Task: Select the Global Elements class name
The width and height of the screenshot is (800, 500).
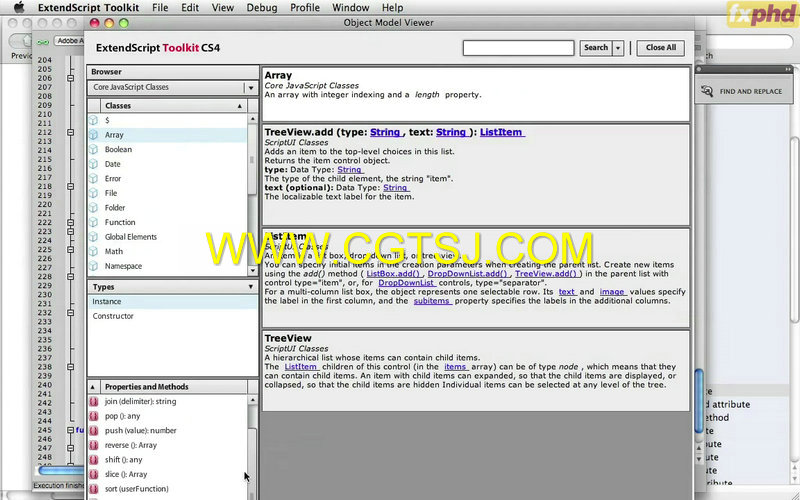Action: (x=131, y=237)
